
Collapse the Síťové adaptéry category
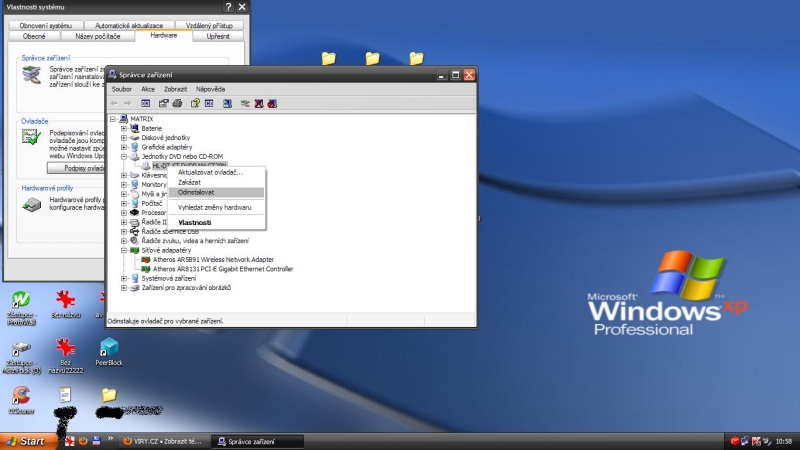pyautogui.click(x=123, y=251)
